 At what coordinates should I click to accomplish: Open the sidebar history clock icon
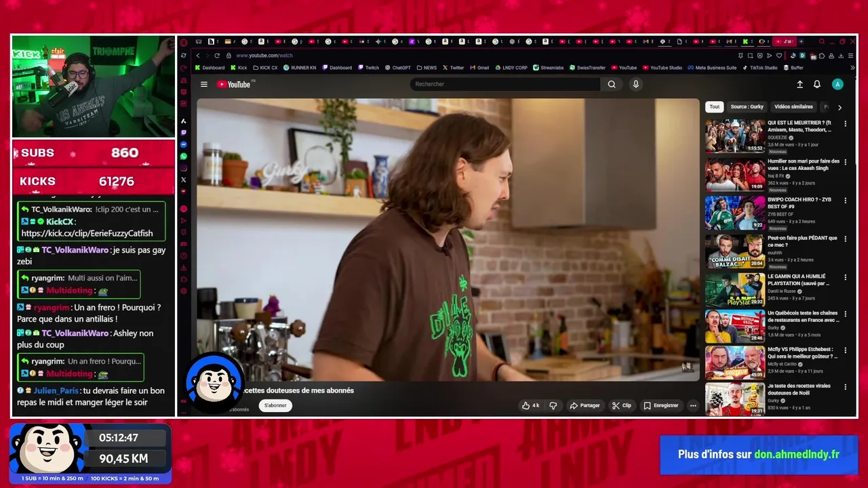coord(184,256)
